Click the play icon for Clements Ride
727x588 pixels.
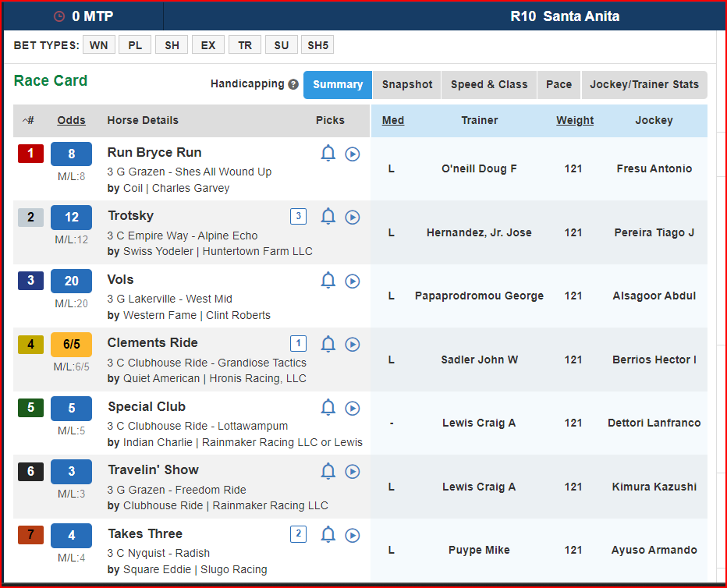[x=353, y=344]
